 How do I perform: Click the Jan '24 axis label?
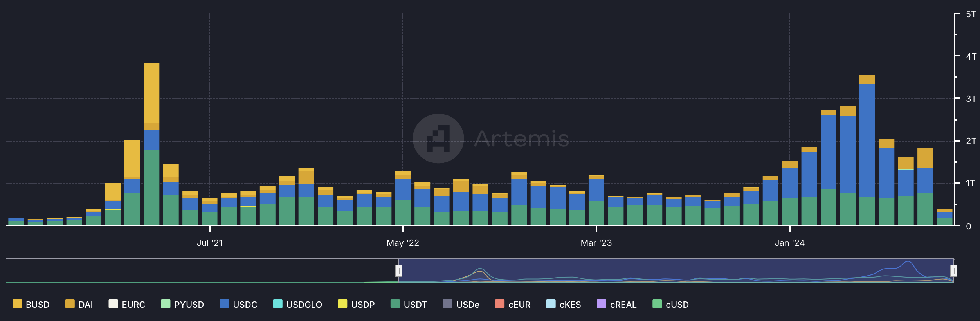[789, 243]
